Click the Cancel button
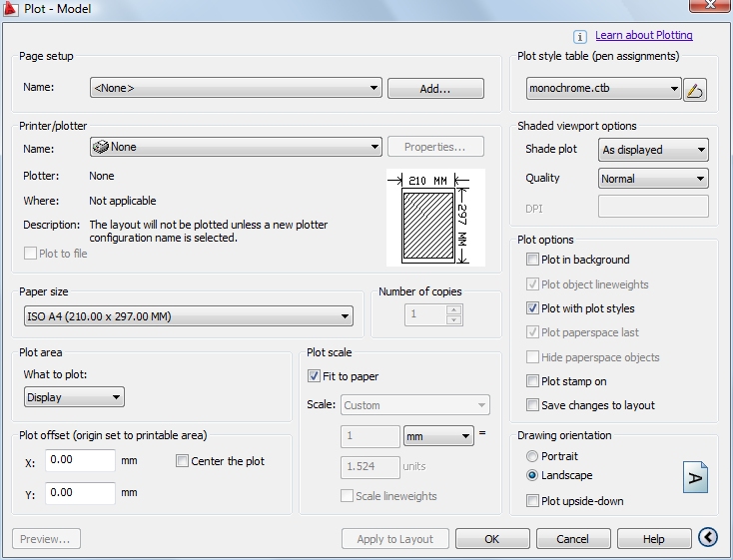 click(x=573, y=539)
